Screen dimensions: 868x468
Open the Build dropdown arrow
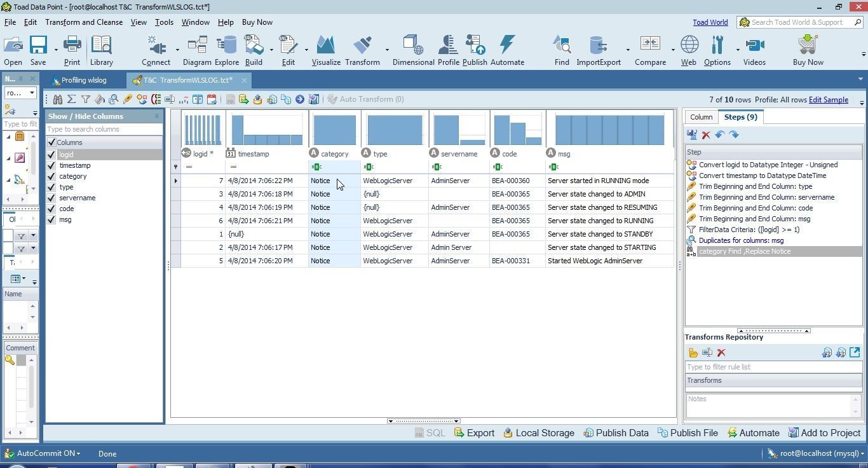[271, 50]
